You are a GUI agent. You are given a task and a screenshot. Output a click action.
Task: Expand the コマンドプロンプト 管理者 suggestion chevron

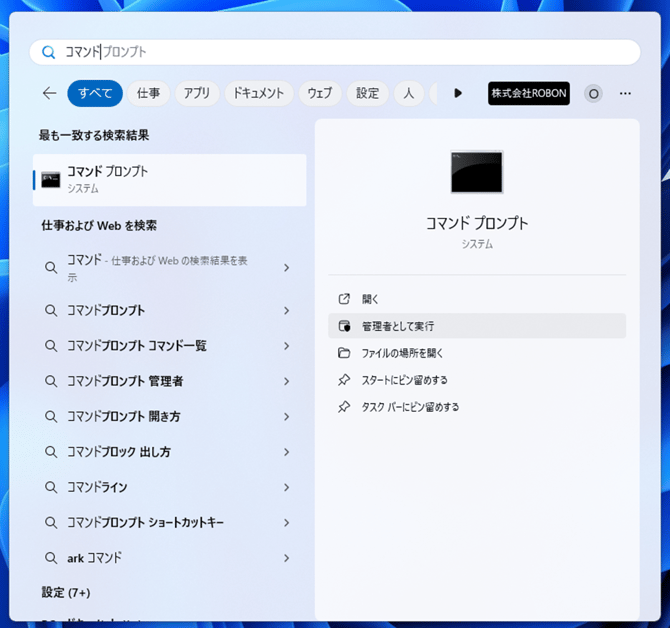point(286,381)
